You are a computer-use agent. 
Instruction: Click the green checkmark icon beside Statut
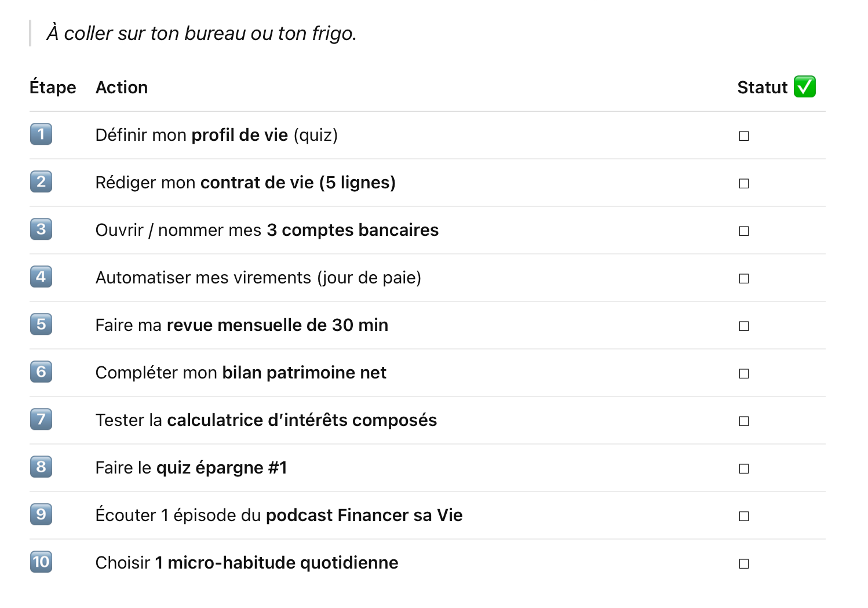tap(804, 87)
